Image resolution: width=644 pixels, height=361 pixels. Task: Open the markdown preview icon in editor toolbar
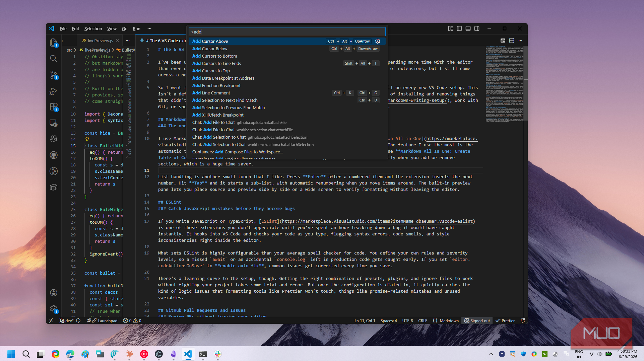click(x=503, y=41)
